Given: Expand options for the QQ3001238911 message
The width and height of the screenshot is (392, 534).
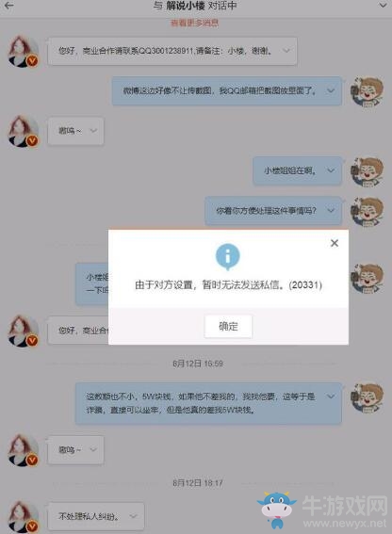Looking at the screenshot, I should pyautogui.click(x=286, y=51).
